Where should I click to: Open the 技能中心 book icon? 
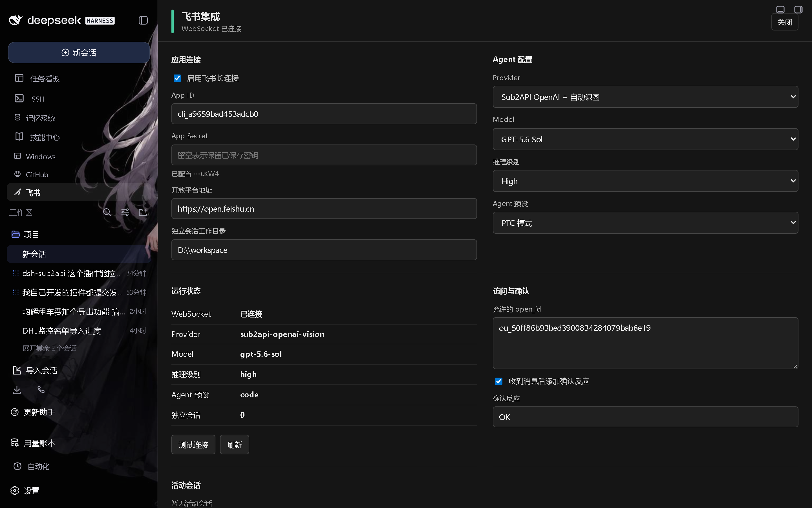pyautogui.click(x=19, y=137)
